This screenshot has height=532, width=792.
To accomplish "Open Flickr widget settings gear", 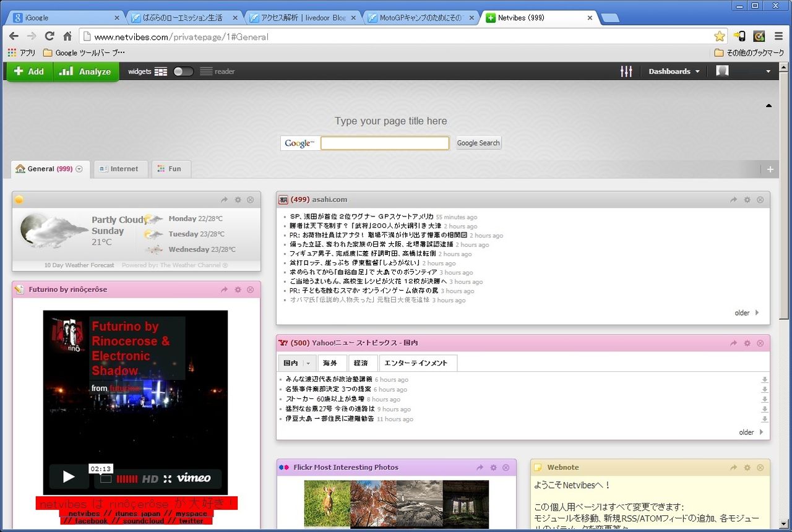I will click(494, 468).
